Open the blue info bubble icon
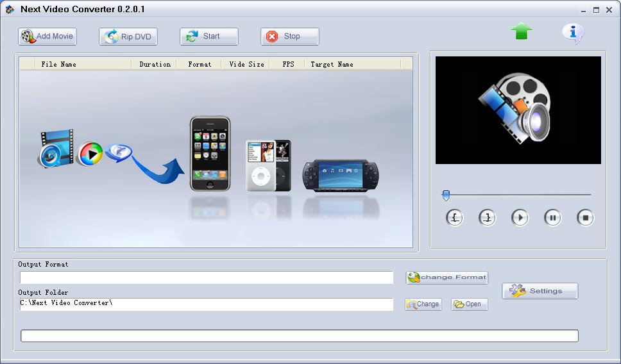The height and width of the screenshot is (364, 621). coord(573,33)
